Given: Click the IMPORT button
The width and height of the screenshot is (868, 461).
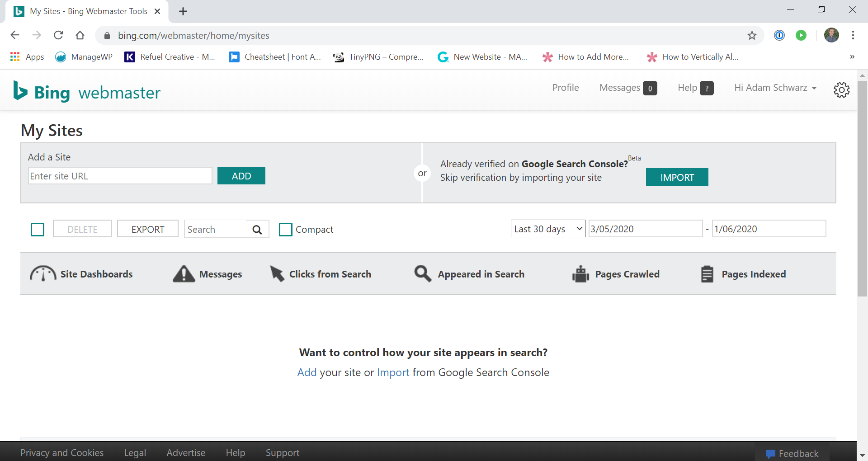Looking at the screenshot, I should [x=677, y=177].
